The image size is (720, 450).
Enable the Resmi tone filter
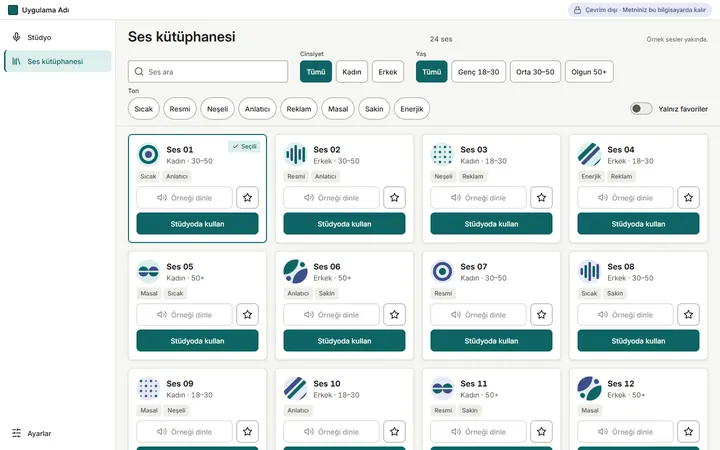(180, 109)
